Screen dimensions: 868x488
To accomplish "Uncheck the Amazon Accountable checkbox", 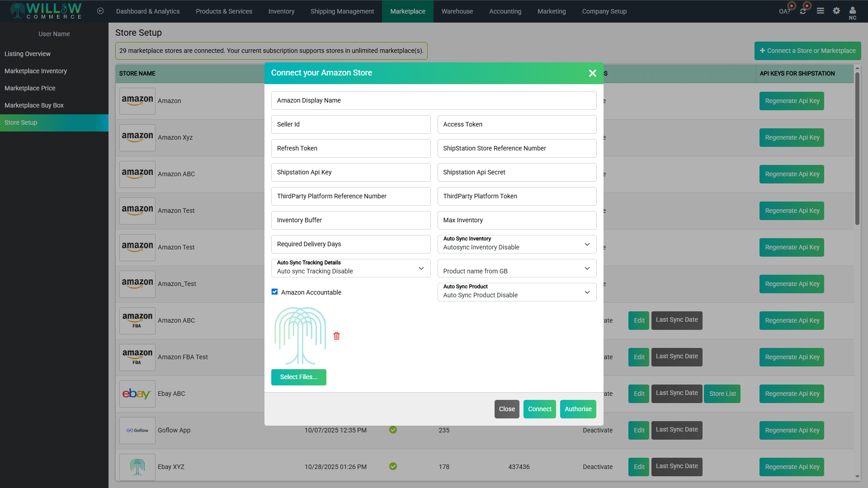I will pyautogui.click(x=274, y=292).
